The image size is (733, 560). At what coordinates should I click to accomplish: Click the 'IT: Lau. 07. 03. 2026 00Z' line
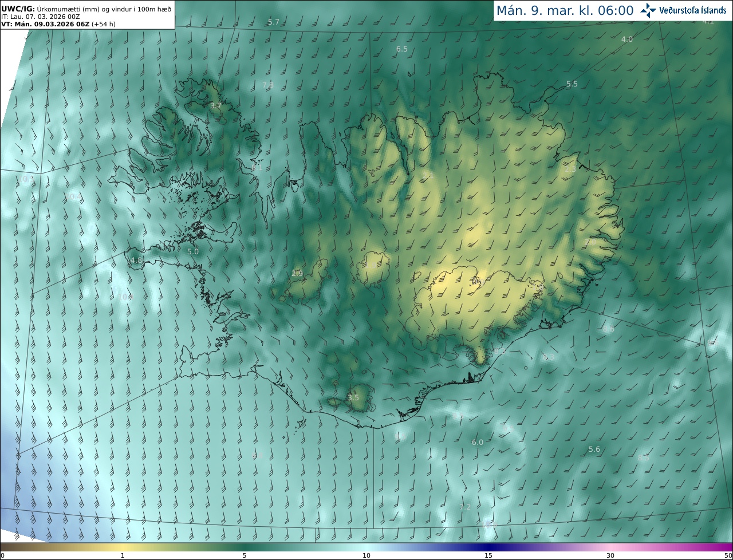(x=41, y=17)
